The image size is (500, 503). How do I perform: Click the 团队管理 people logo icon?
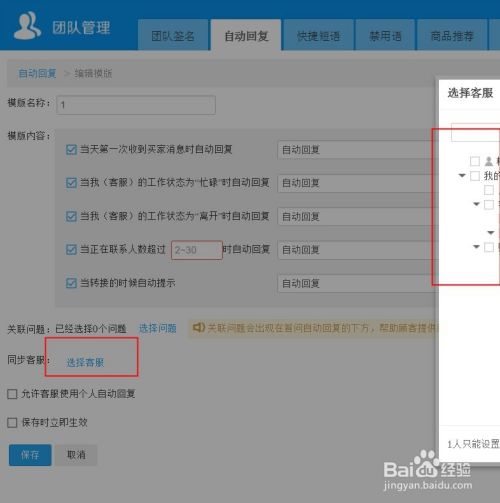(27, 26)
